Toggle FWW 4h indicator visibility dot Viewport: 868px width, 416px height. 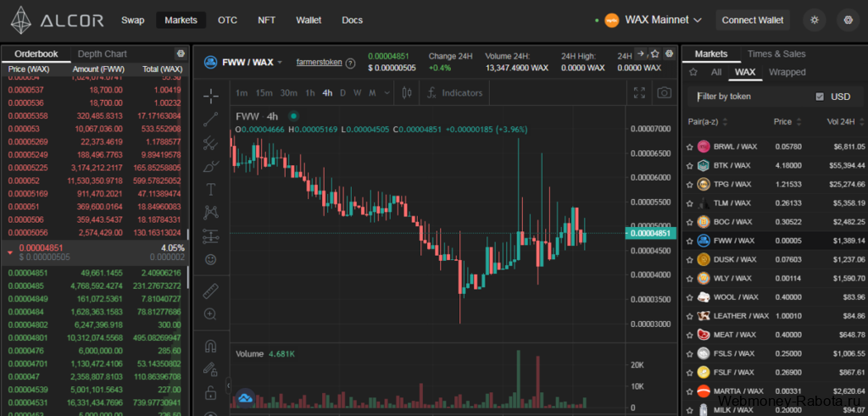pos(293,116)
